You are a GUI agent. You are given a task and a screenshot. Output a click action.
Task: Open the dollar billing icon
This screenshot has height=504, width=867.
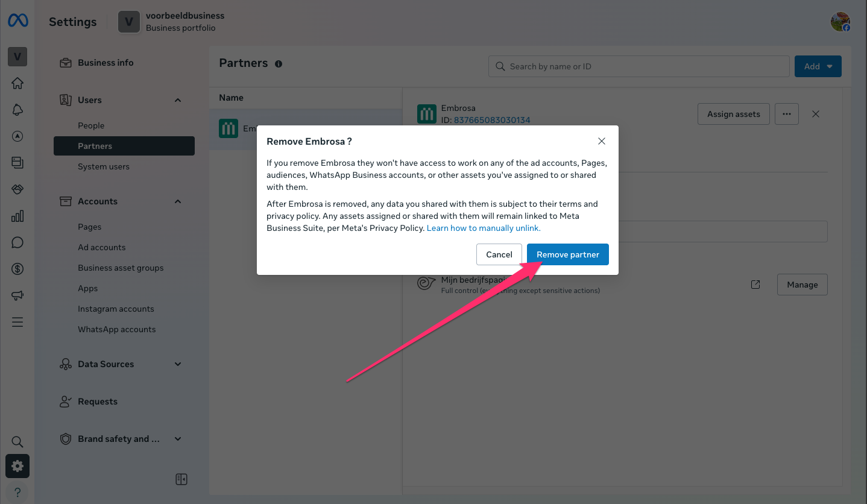(17, 269)
